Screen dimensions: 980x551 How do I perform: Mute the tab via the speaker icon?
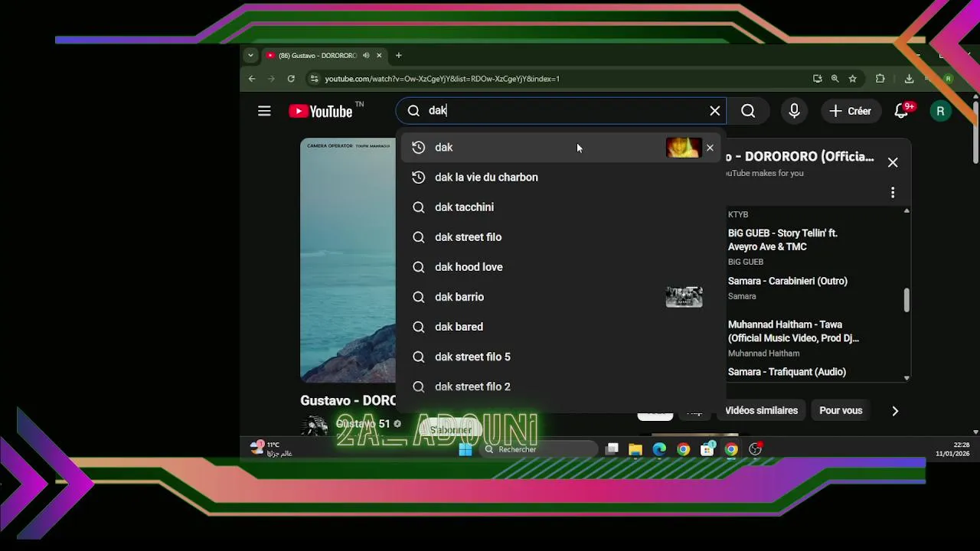(366, 55)
